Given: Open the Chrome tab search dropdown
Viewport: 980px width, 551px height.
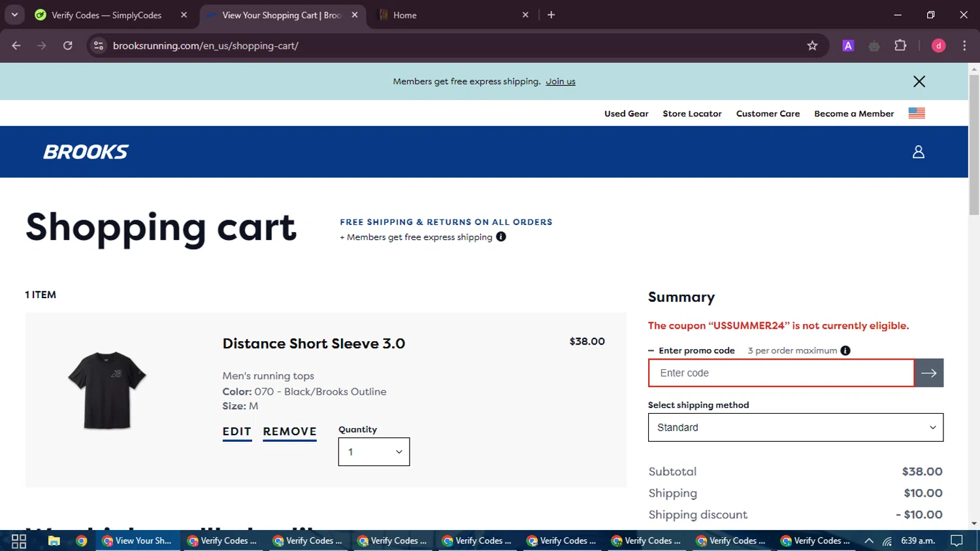Looking at the screenshot, I should click(14, 14).
